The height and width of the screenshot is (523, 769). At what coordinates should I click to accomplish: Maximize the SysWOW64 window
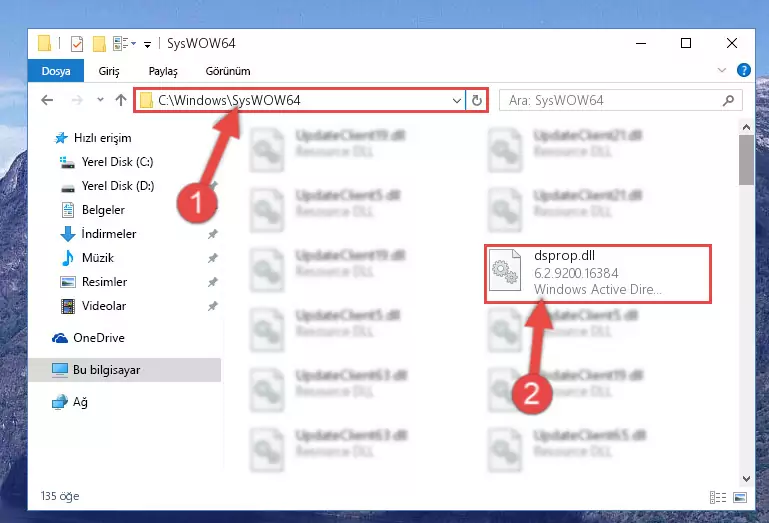pos(686,43)
